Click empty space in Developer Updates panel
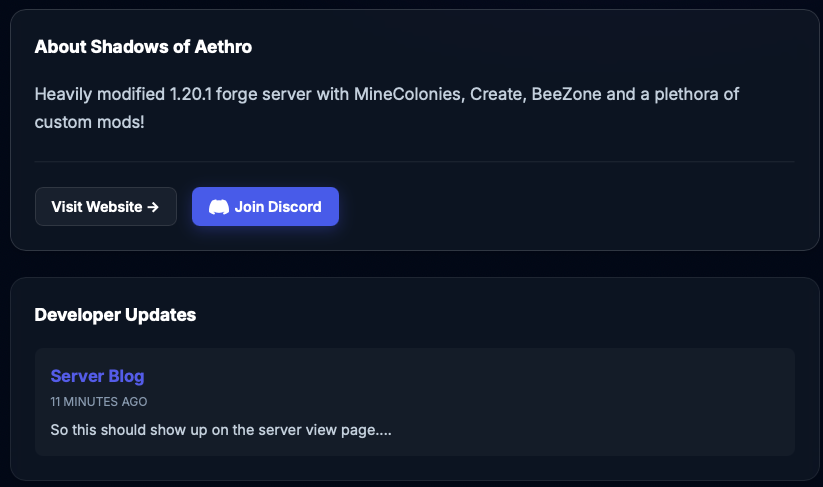Image resolution: width=823 pixels, height=487 pixels. (x=500, y=315)
